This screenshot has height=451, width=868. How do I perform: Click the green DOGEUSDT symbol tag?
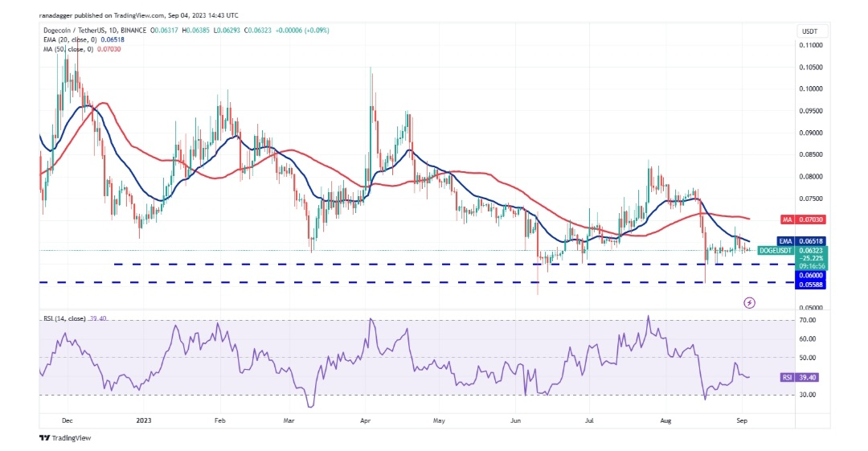[x=776, y=250]
